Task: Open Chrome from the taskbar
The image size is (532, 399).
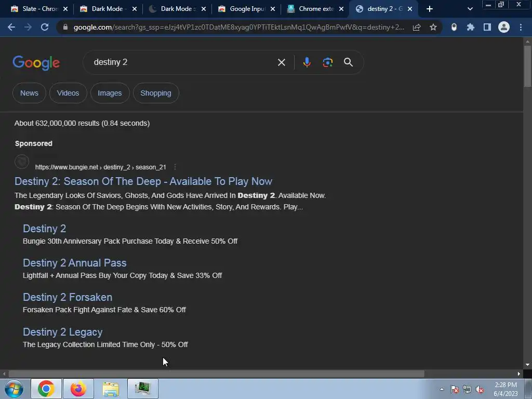Action: point(46,389)
